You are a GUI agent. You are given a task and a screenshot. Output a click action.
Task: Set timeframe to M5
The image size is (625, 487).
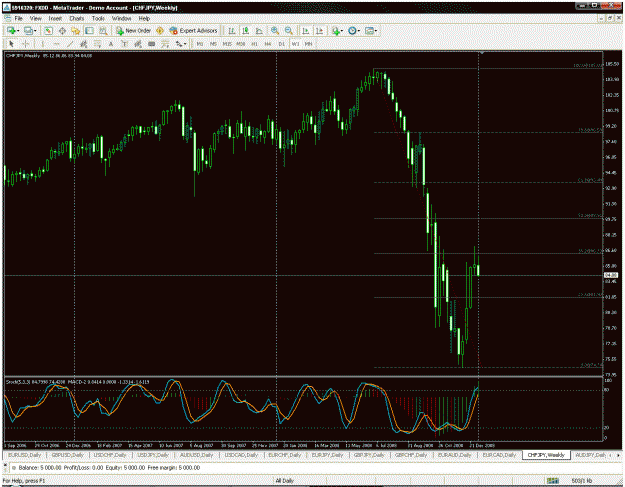(213, 44)
